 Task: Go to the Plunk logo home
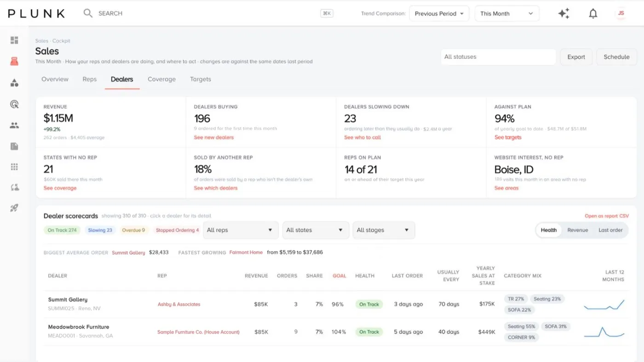tap(36, 13)
